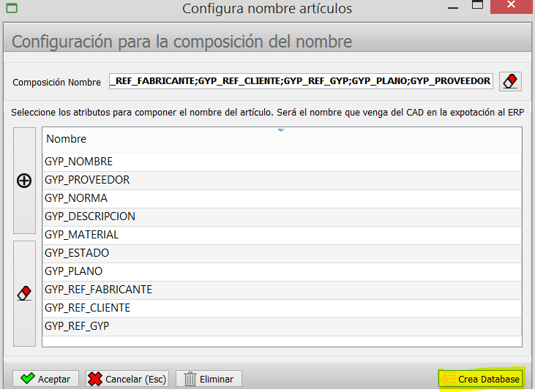Click the sort arrow above the list
Image resolution: width=535 pixels, height=392 pixels.
(282, 130)
